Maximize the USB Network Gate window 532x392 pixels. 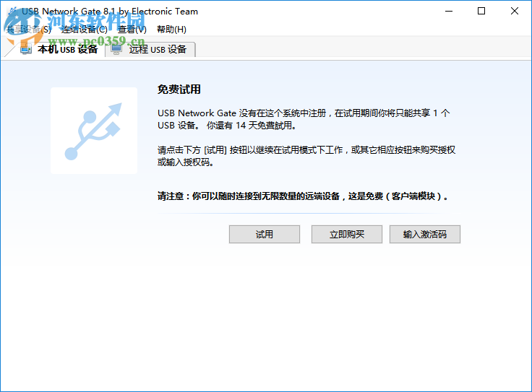(481, 11)
